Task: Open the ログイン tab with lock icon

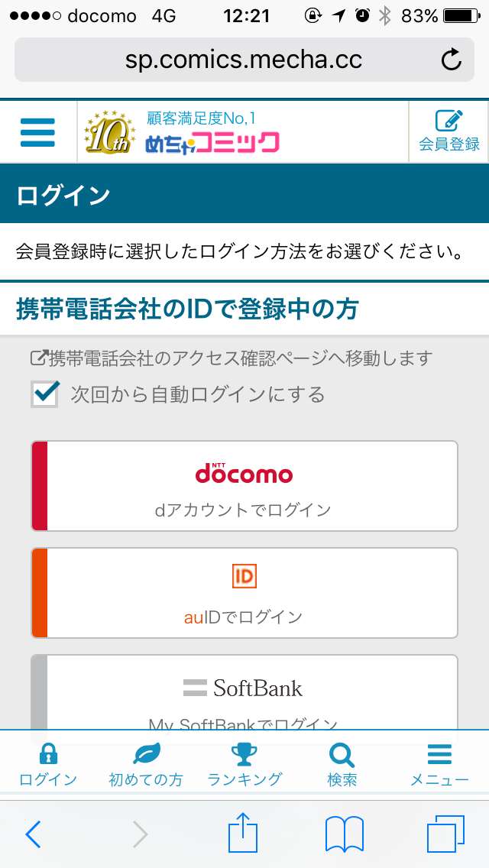Action: click(x=48, y=764)
